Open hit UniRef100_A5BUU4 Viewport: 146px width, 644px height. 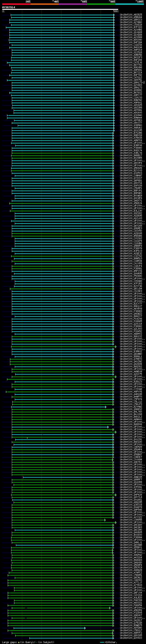click(131, 17)
